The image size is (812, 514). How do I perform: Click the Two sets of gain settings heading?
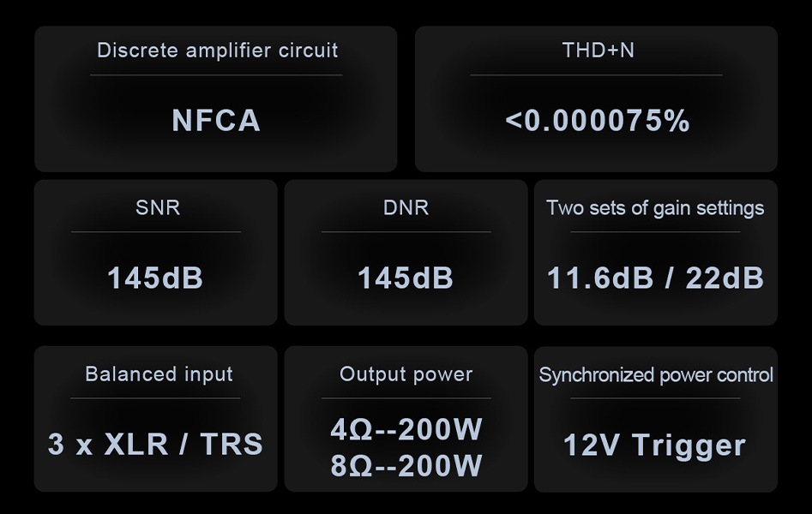coord(655,208)
